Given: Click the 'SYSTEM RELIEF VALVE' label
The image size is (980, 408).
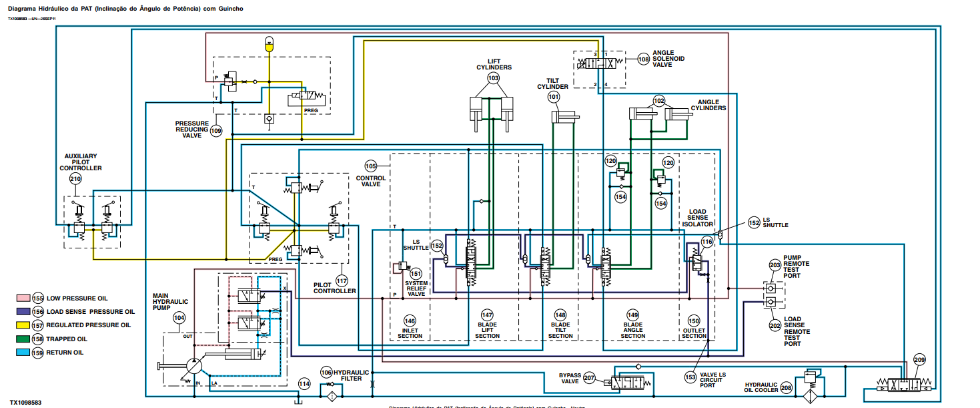Looking at the screenshot, I should (x=416, y=288).
